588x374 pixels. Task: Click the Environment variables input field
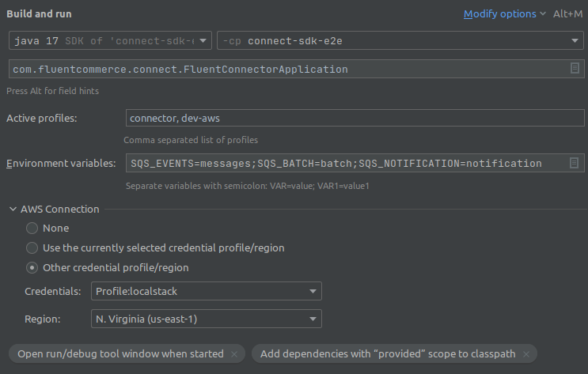[344, 163]
